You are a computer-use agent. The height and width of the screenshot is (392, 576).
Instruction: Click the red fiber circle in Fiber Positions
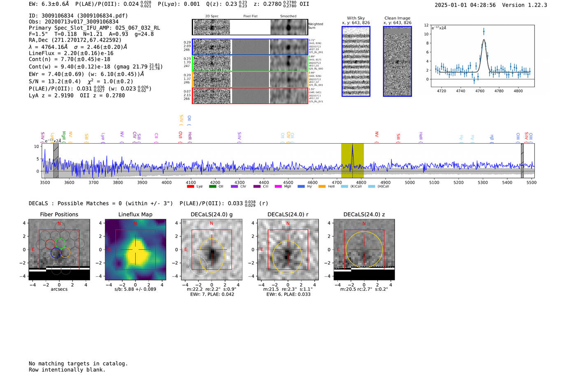[x=50, y=244]
